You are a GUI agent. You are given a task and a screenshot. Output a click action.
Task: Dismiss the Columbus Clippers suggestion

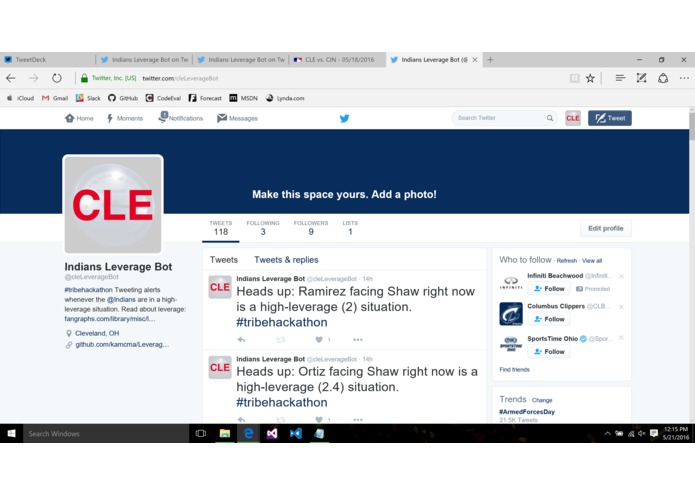tap(621, 307)
